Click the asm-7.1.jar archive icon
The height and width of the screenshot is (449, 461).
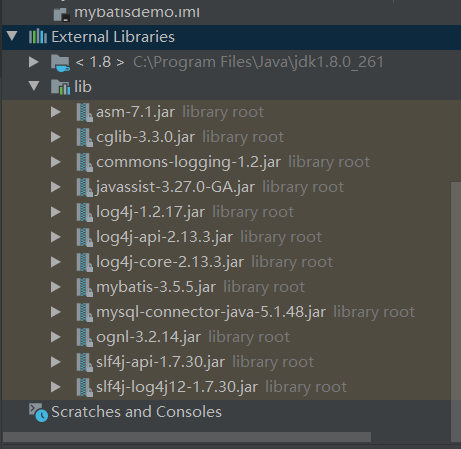tap(84, 112)
